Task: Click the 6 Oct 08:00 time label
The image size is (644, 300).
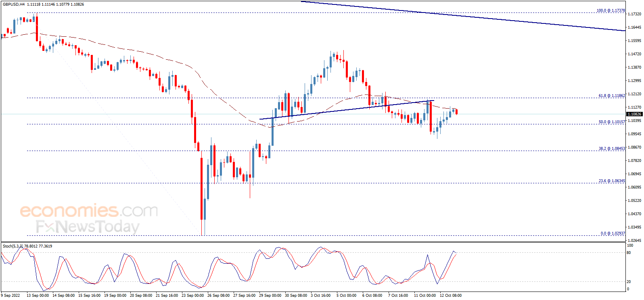Action: coord(372,296)
